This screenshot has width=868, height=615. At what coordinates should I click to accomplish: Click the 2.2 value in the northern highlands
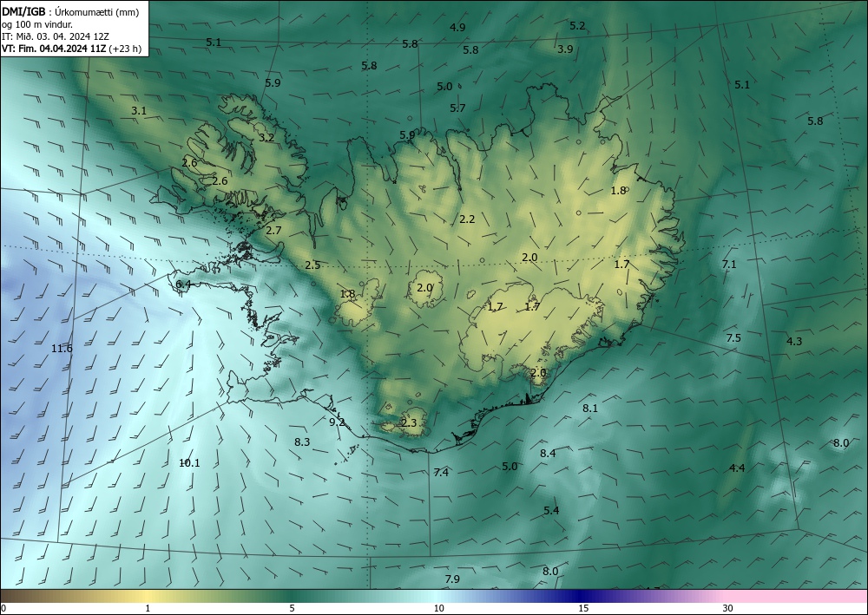[x=467, y=219]
